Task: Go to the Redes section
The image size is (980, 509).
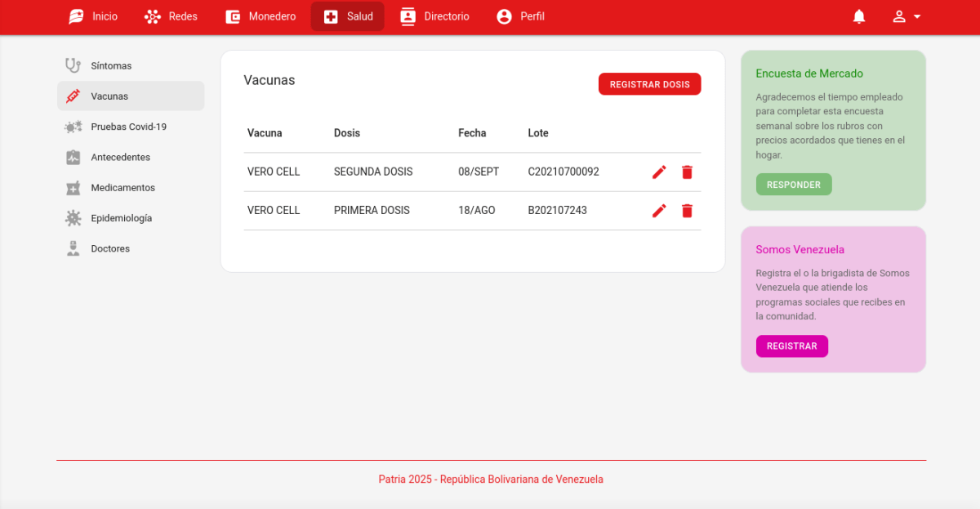Action: [171, 16]
